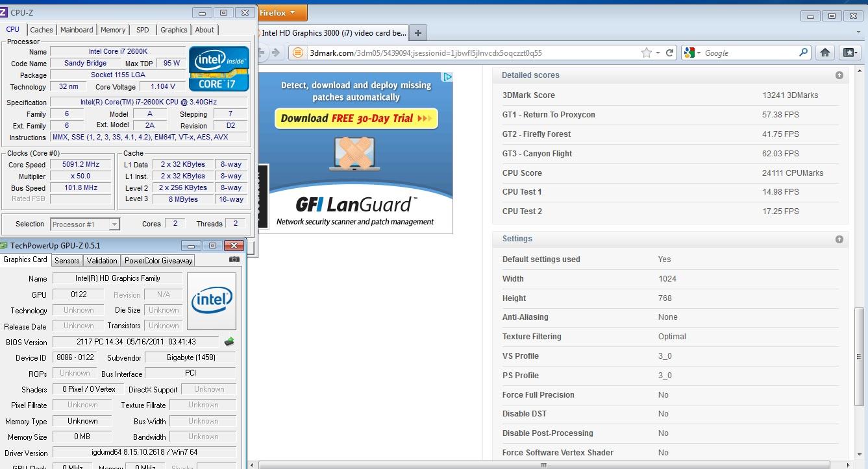Click the Download FREE 30-Day Trial banner button
The height and width of the screenshot is (469, 868).
click(356, 119)
